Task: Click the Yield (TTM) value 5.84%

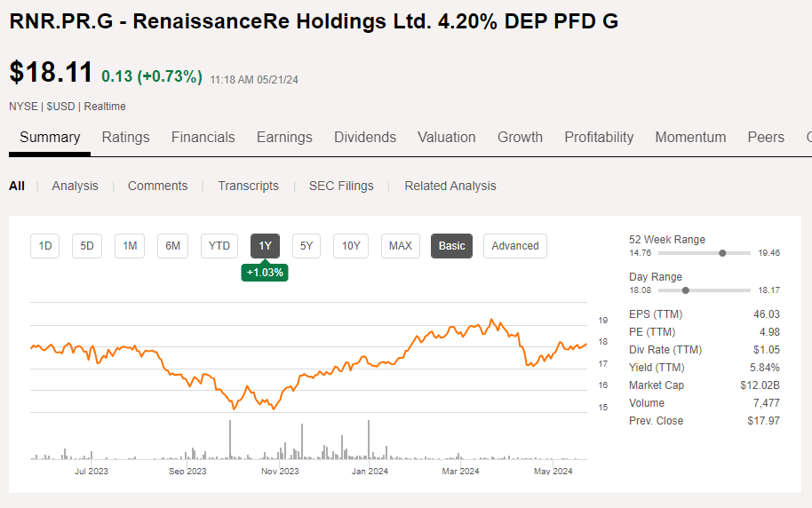Action: 765,368
